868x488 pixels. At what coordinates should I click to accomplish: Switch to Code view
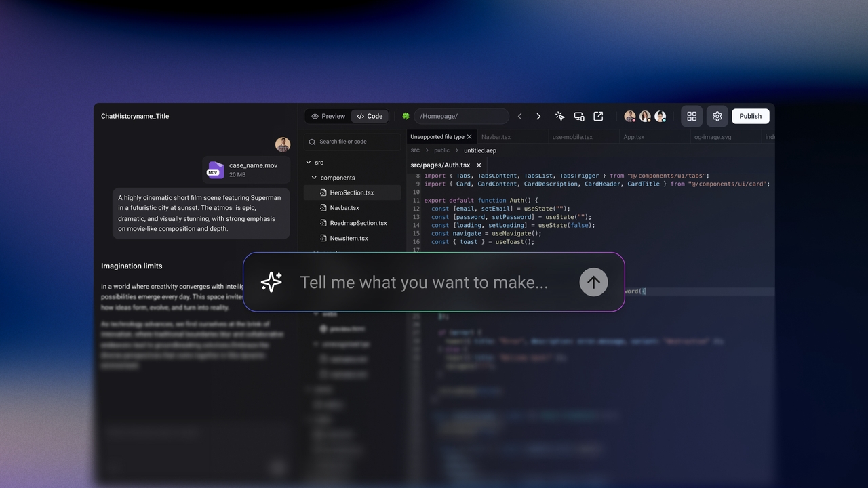pyautogui.click(x=370, y=116)
